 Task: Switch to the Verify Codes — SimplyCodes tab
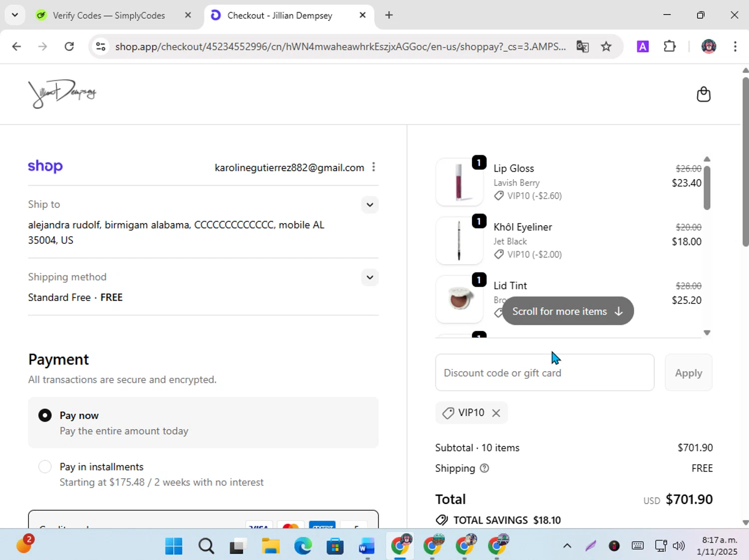pyautogui.click(x=114, y=15)
